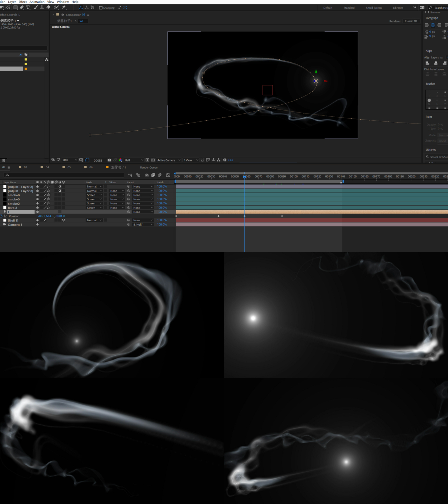Switch to Libraries workspace

398,8
